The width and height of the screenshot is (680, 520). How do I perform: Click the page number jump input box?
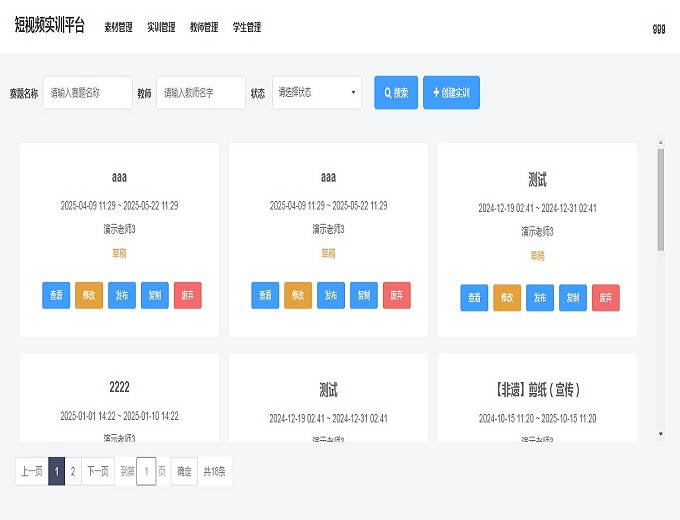pos(146,471)
